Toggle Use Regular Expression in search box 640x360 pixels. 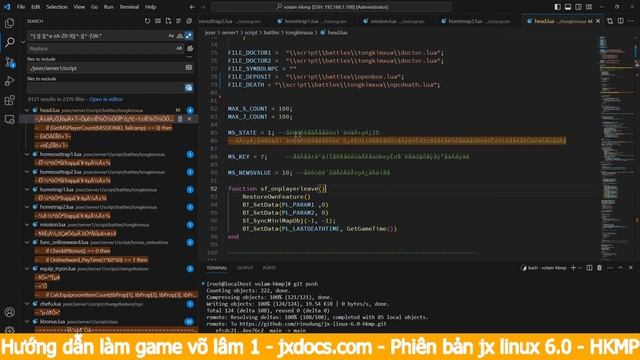[x=188, y=36]
